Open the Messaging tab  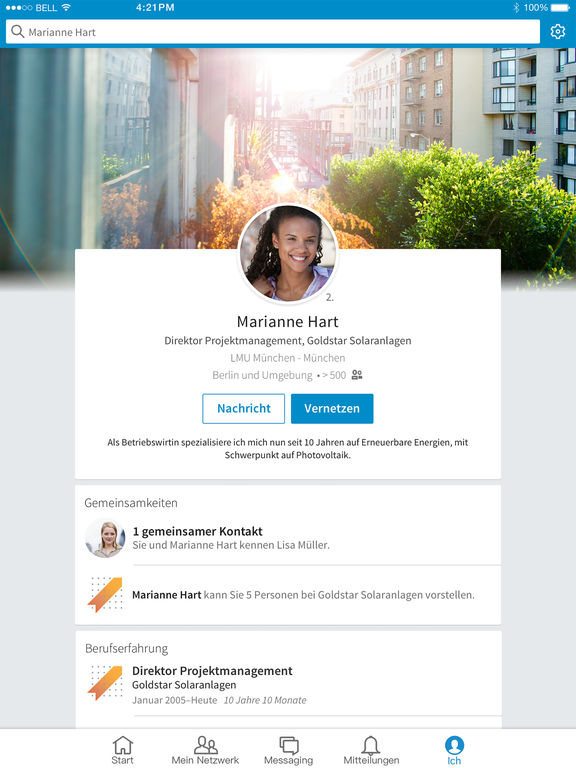(x=288, y=750)
